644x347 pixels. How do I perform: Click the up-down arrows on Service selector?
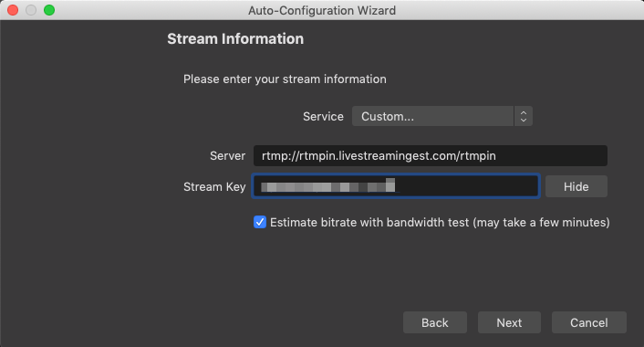coord(524,116)
